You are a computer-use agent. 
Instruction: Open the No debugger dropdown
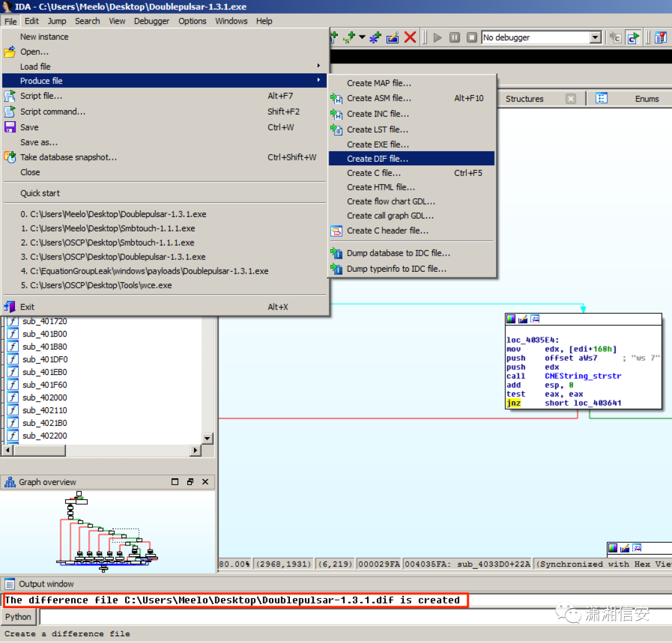pyautogui.click(x=595, y=38)
